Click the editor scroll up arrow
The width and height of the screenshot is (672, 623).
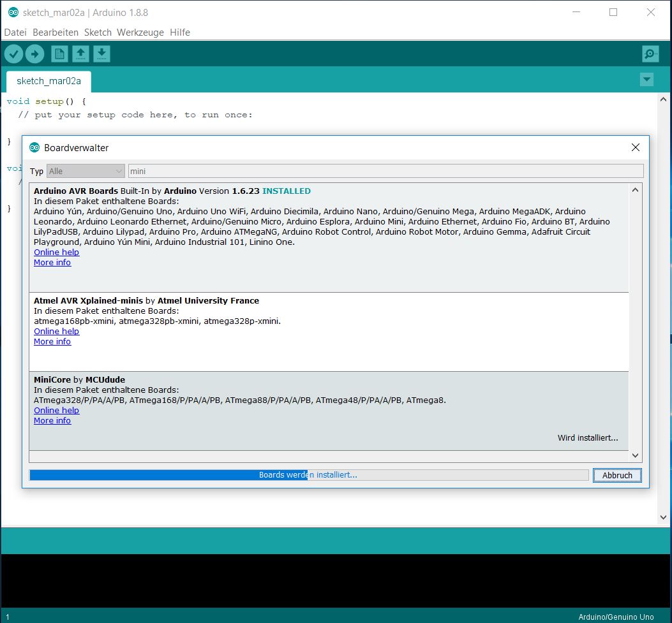pyautogui.click(x=663, y=99)
